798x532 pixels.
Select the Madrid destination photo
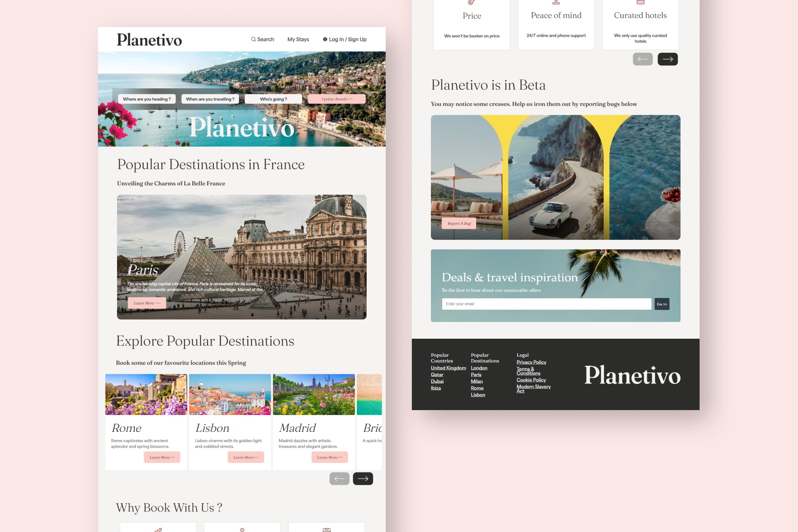[x=314, y=395]
